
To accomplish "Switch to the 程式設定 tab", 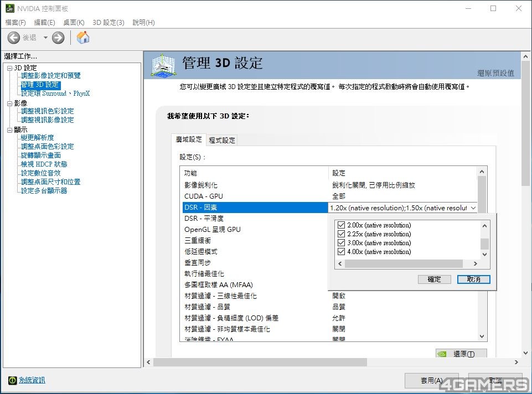I will pos(222,140).
